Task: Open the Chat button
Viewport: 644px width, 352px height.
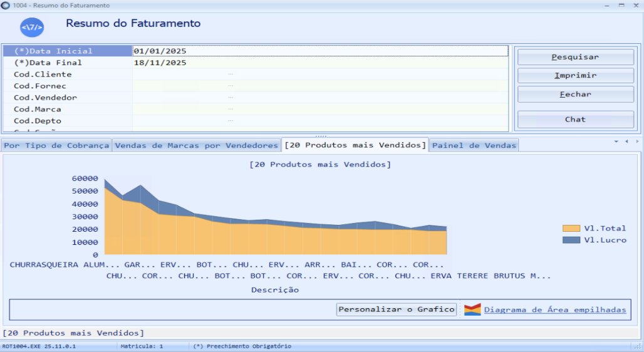Action: point(575,120)
